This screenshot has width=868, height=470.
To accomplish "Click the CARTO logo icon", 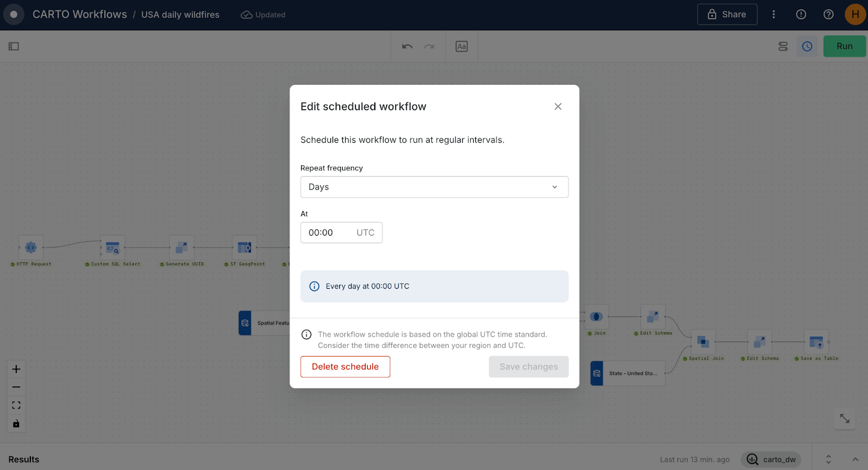I will tap(14, 15).
